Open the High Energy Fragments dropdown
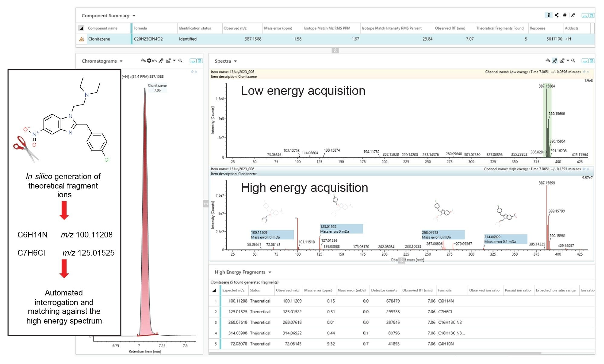The image size is (604, 364). [x=270, y=272]
